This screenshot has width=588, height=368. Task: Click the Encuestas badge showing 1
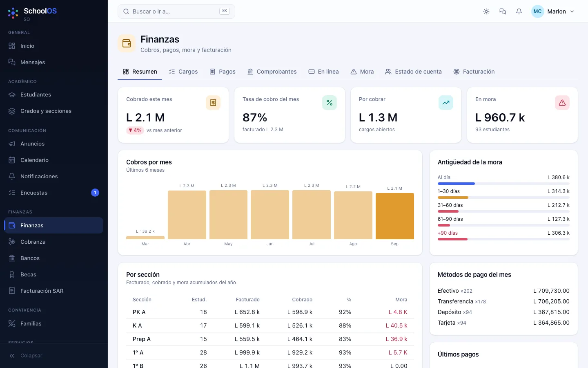coord(95,193)
